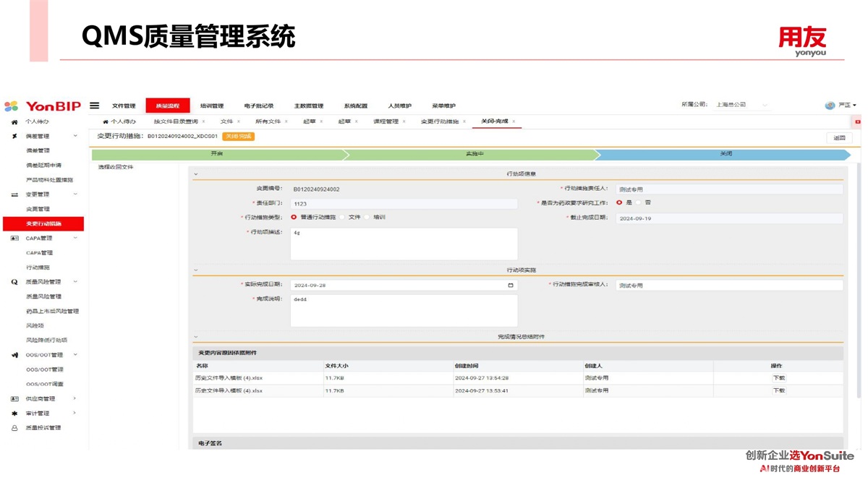This screenshot has height=488, width=868.
Task: Expand the 供应商管理 sidebar group
Action: 75,399
